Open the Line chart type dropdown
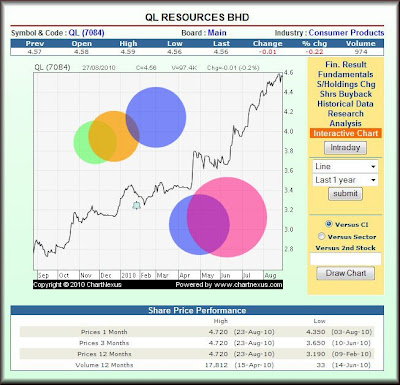The height and width of the screenshot is (385, 400). point(345,166)
